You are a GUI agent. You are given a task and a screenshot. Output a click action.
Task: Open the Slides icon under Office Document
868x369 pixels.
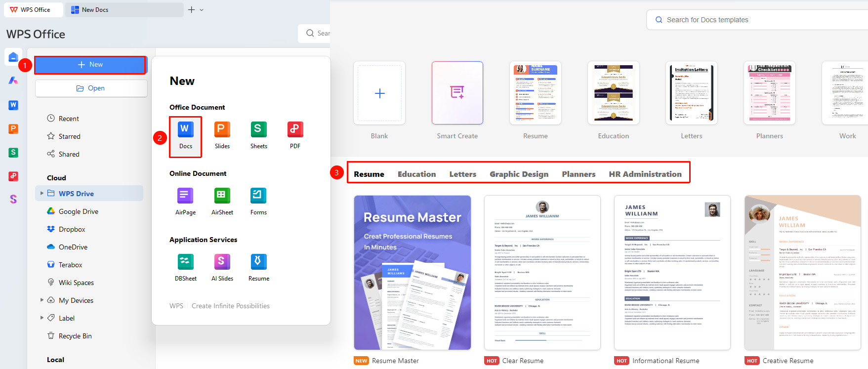(x=222, y=129)
